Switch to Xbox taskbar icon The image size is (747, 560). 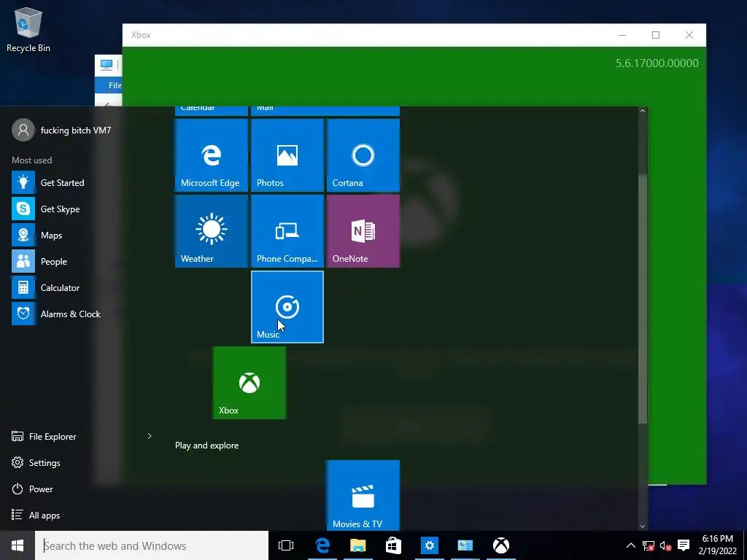[500, 545]
